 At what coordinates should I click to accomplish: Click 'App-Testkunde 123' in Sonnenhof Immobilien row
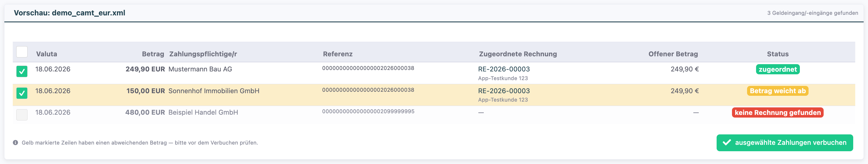tap(503, 100)
